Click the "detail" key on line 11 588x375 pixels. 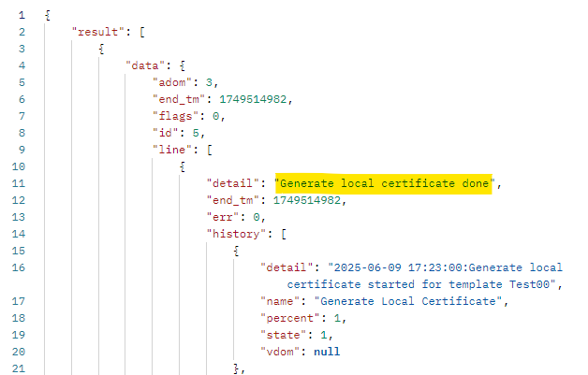[x=232, y=183]
